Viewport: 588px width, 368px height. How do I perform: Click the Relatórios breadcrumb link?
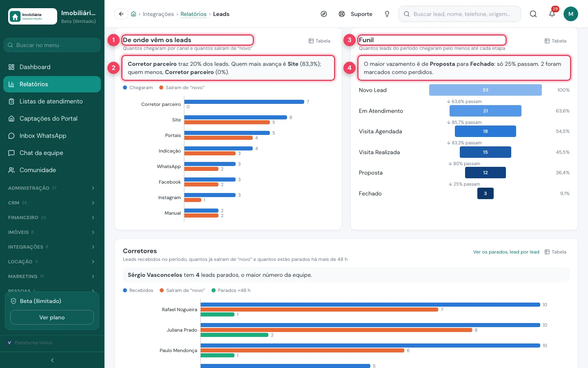(194, 14)
